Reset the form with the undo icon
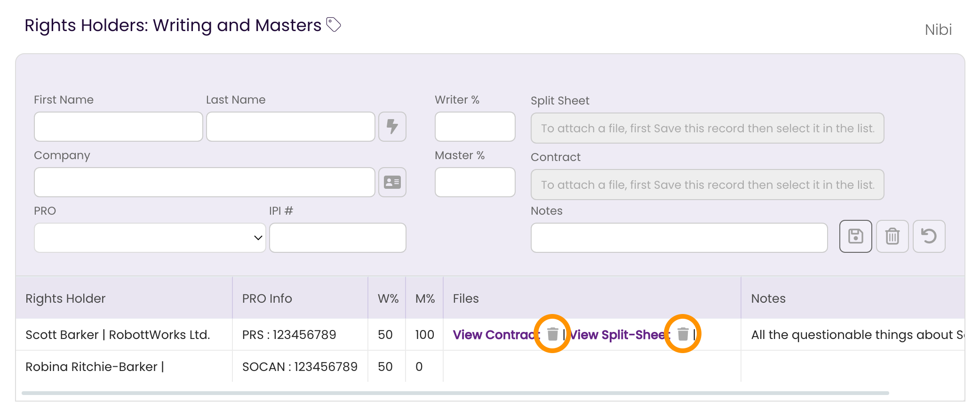Screen dimensions: 980x419 tap(929, 236)
